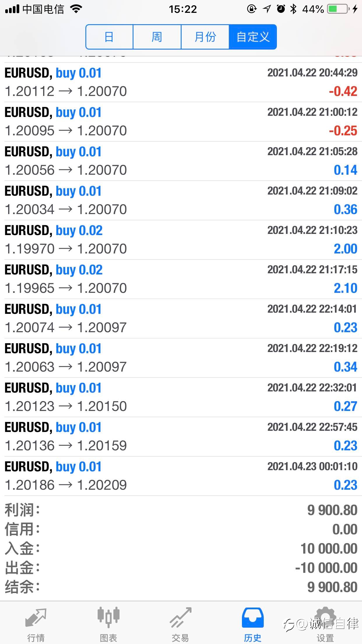
Task: Tap the 结余 balance 9 900.80 row
Action: [x=181, y=587]
